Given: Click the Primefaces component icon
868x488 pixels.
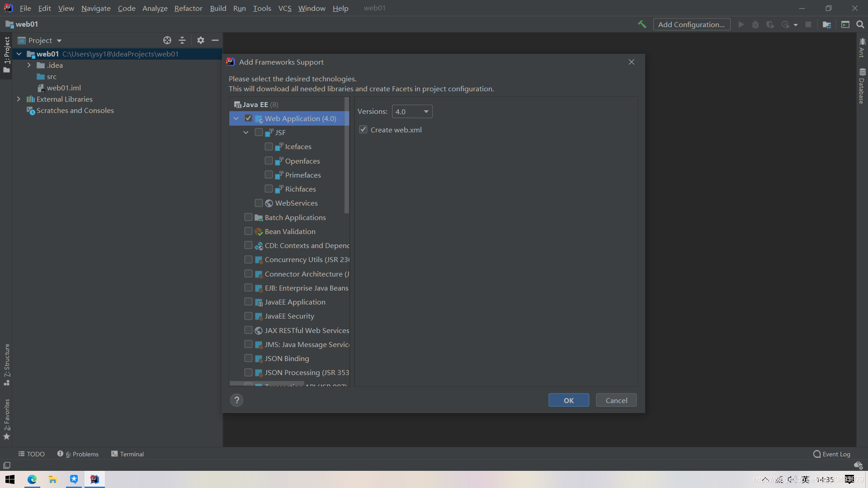Looking at the screenshot, I should (x=279, y=174).
